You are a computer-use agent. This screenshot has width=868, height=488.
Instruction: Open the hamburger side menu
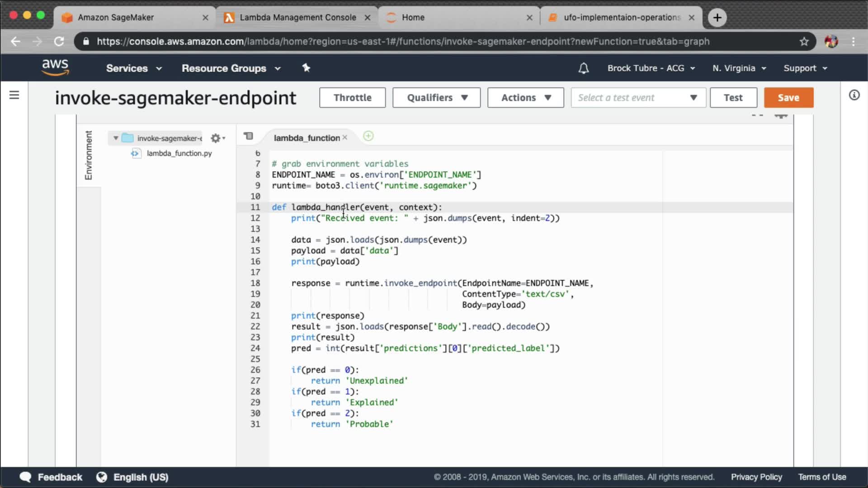coord(14,95)
